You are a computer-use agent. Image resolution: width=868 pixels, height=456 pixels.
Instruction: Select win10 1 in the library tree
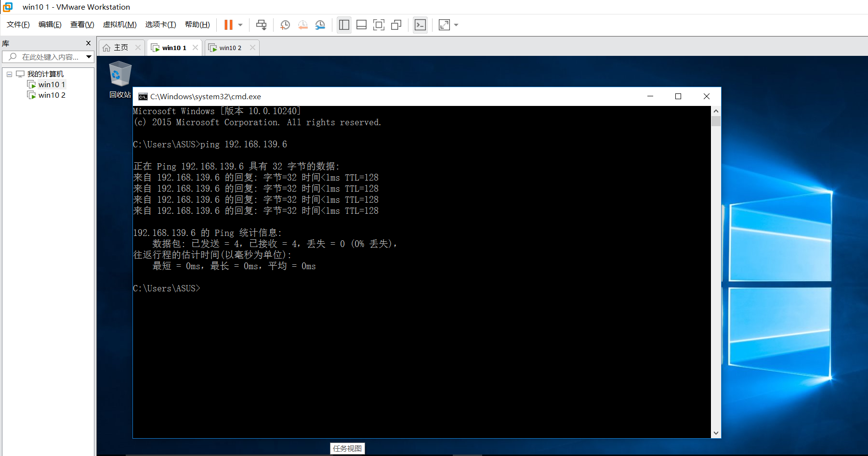(52, 85)
